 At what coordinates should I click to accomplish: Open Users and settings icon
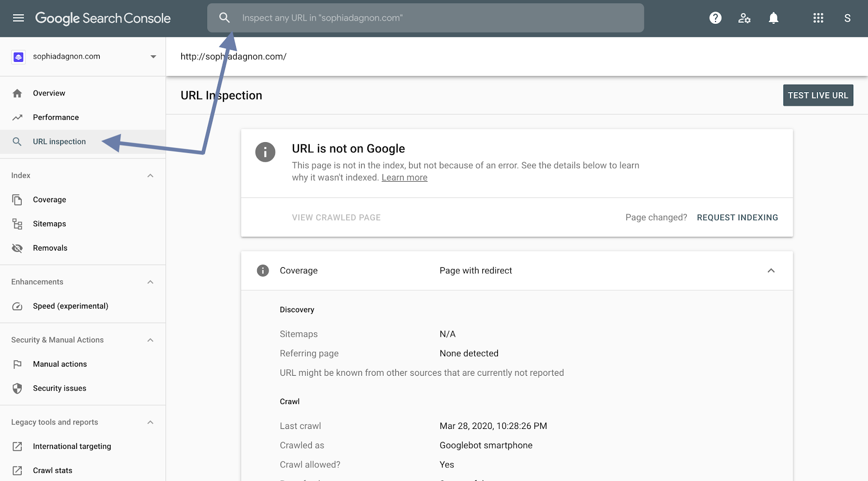pos(744,18)
